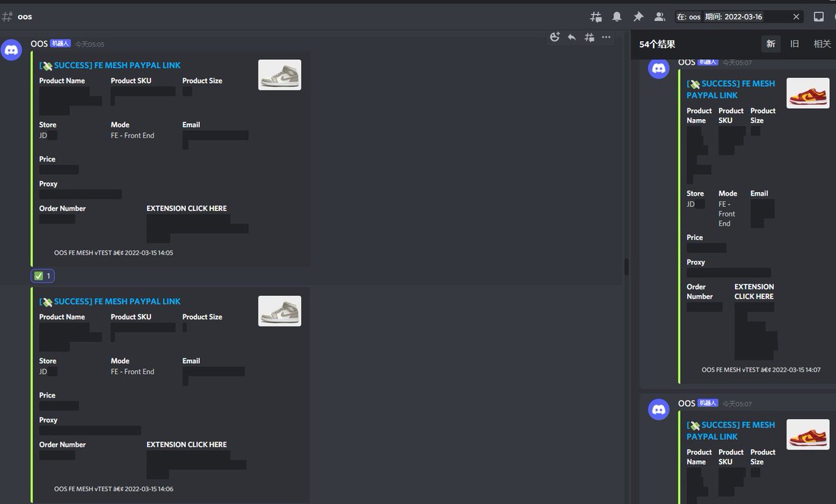836x504 pixels.
Task: Open the more options ellipsis on the message
Action: pyautogui.click(x=606, y=37)
